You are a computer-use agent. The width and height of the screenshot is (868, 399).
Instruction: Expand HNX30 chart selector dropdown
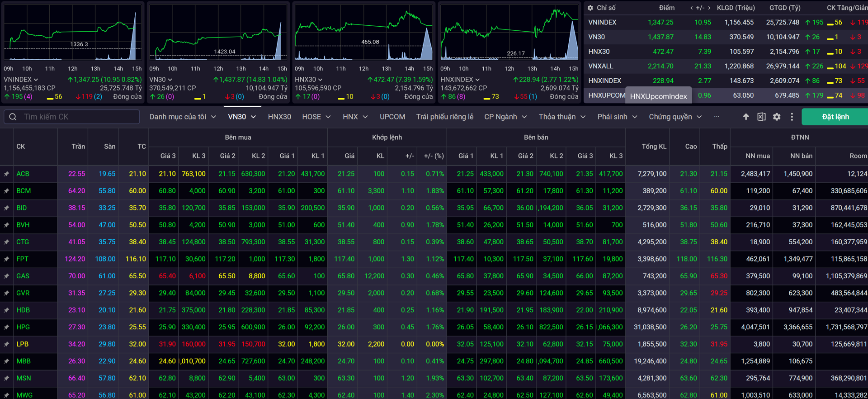320,80
